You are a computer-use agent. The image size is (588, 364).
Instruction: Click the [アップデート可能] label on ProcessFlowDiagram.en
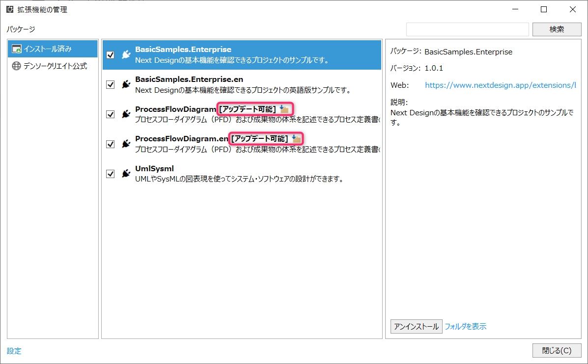[x=259, y=138]
